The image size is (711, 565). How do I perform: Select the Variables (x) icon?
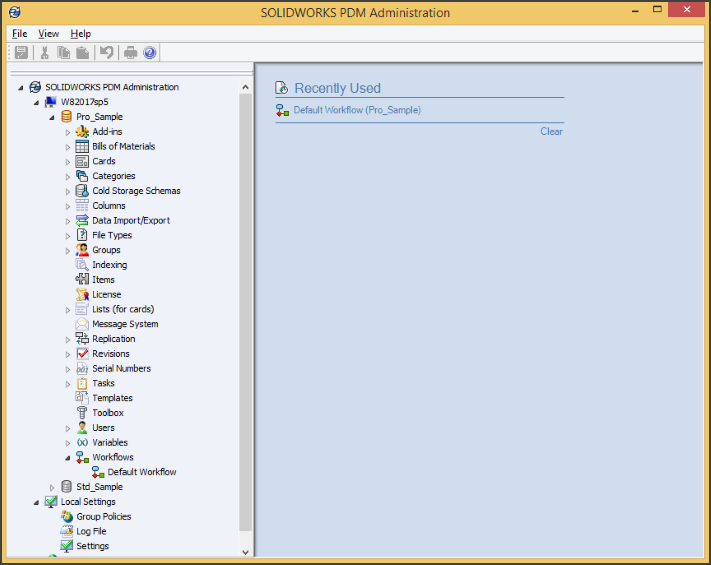tap(82, 443)
